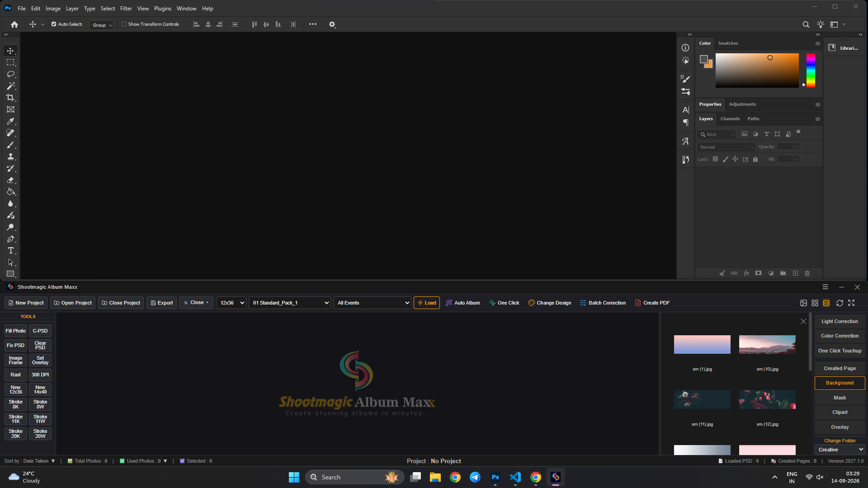Open the Normal blend mode dropdown
The width and height of the screenshot is (868, 488).
coord(726,147)
